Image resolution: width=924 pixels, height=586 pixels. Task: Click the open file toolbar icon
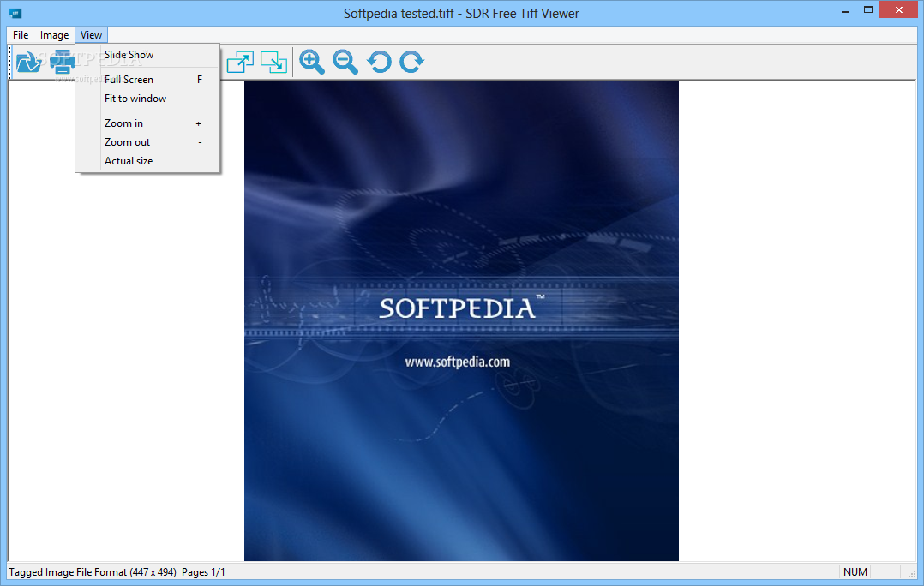[x=28, y=61]
